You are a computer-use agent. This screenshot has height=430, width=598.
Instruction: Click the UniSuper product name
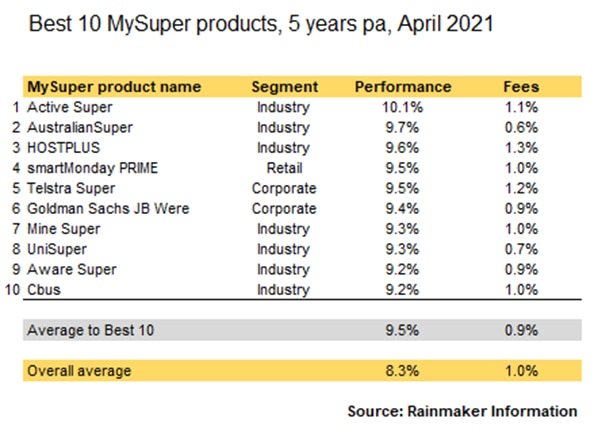57,249
